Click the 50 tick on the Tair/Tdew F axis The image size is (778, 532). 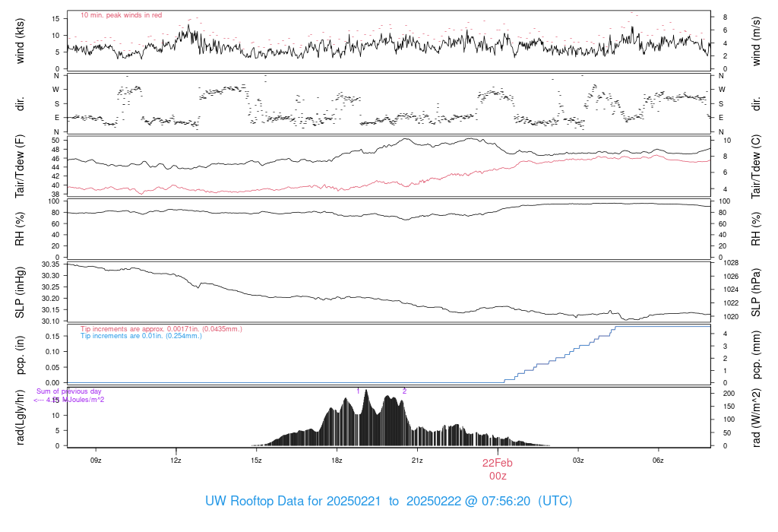pos(55,141)
